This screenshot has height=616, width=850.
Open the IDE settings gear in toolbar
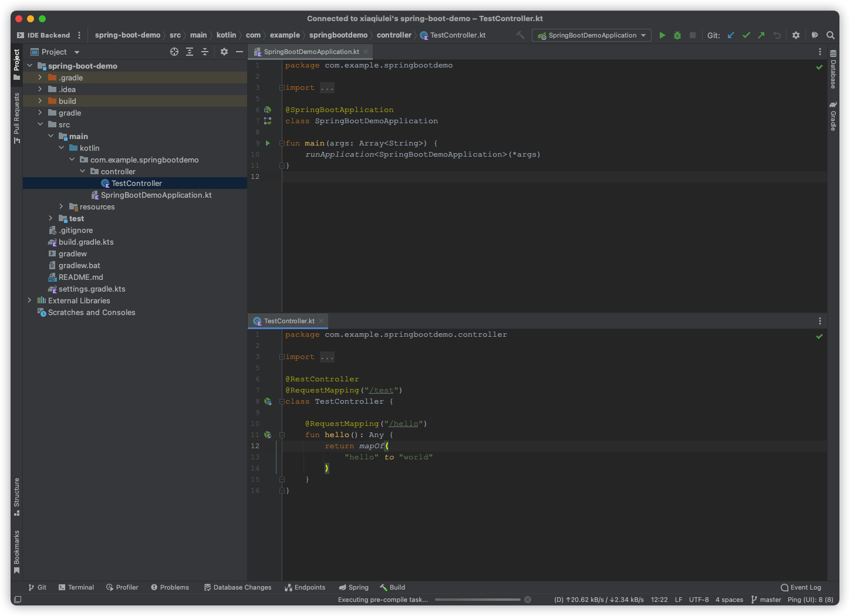pyautogui.click(x=796, y=35)
